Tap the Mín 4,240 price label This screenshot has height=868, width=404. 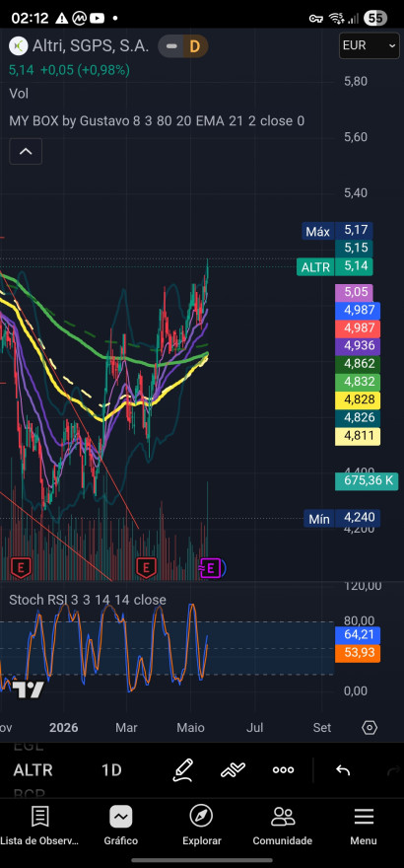[x=342, y=519]
